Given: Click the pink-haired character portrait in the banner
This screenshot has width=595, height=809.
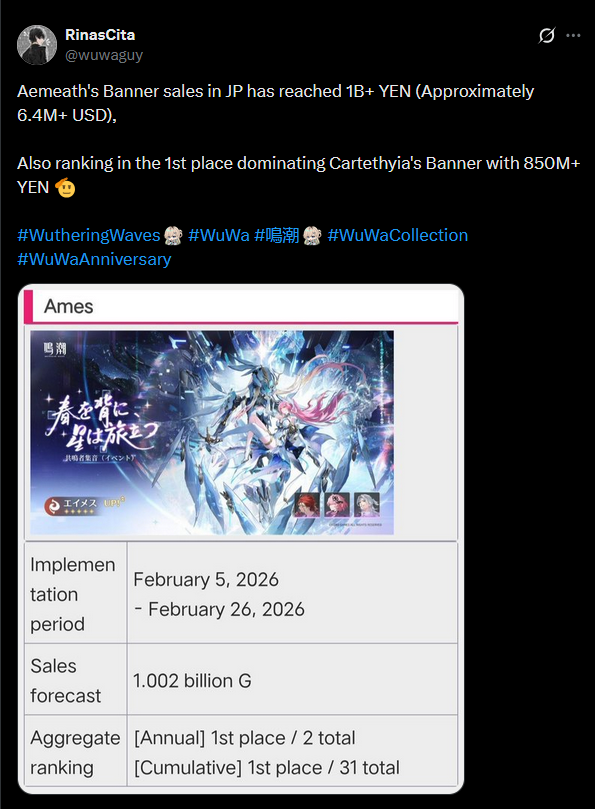Looking at the screenshot, I should point(336,505).
